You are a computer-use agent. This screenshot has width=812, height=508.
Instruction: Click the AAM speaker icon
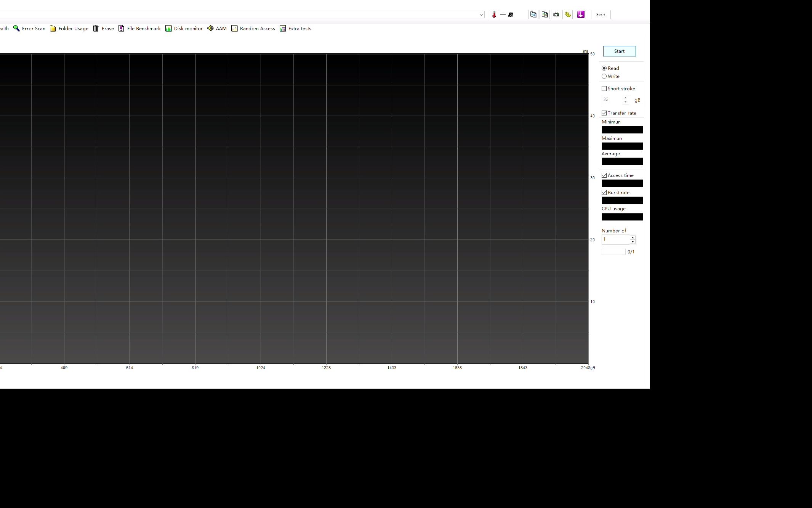[210, 28]
